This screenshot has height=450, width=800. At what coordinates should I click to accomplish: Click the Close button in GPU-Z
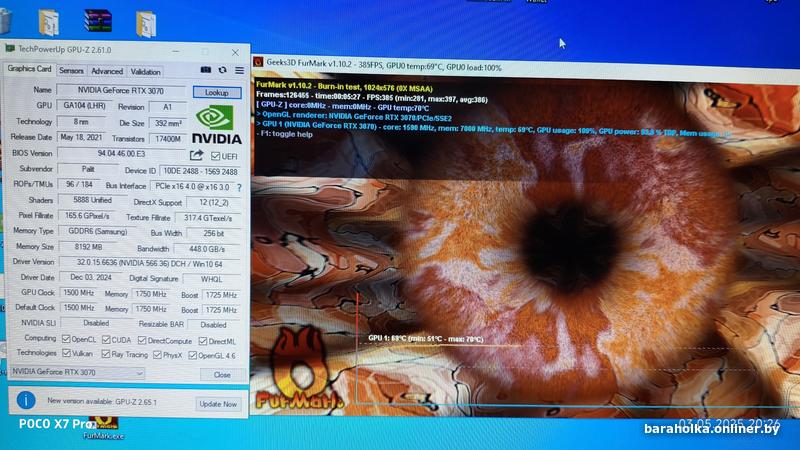coord(222,375)
